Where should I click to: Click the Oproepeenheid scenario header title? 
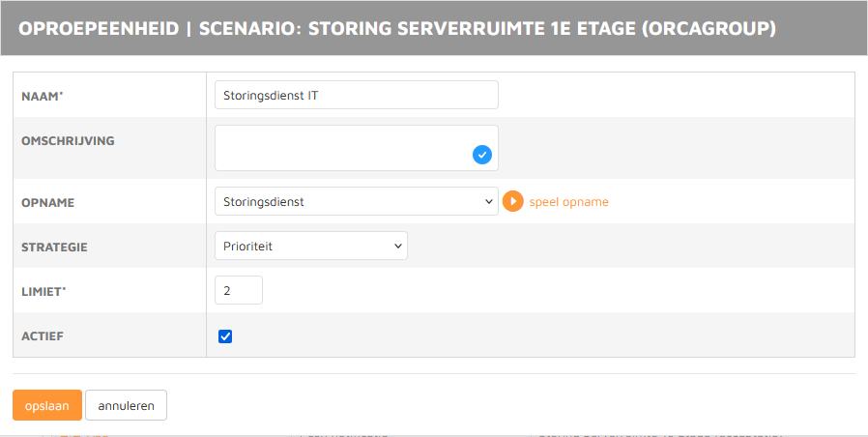click(397, 28)
